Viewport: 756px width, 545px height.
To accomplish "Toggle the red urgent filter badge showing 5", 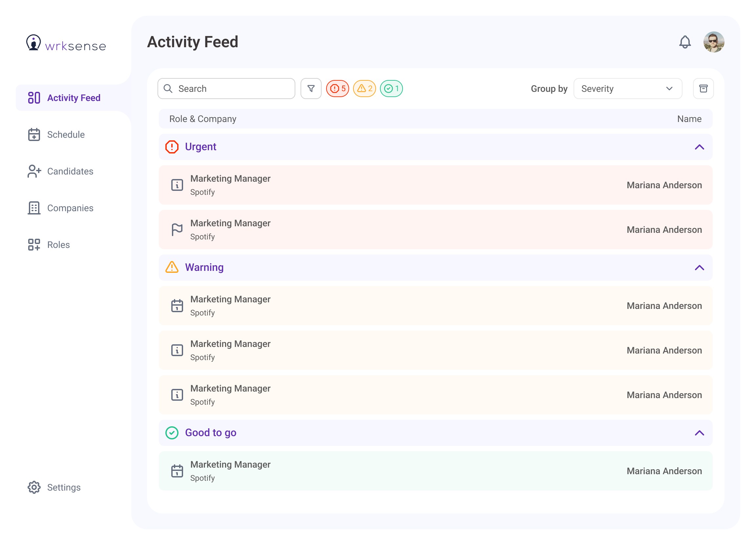I will coord(337,89).
